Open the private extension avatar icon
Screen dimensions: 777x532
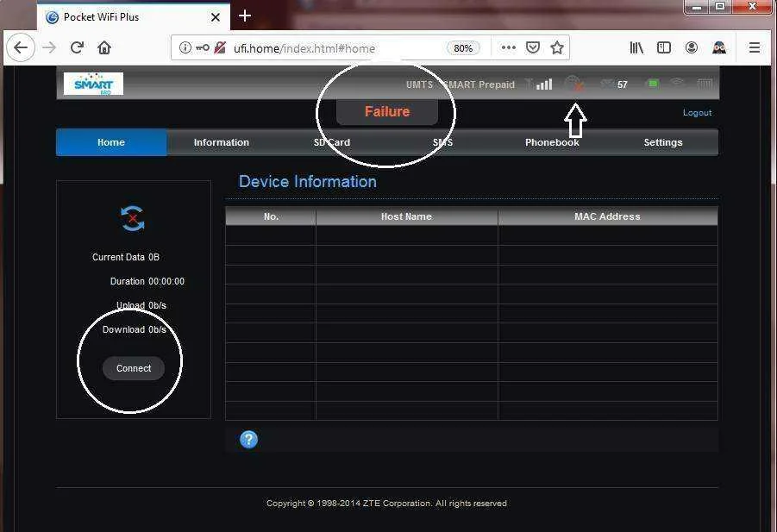pyautogui.click(x=719, y=47)
